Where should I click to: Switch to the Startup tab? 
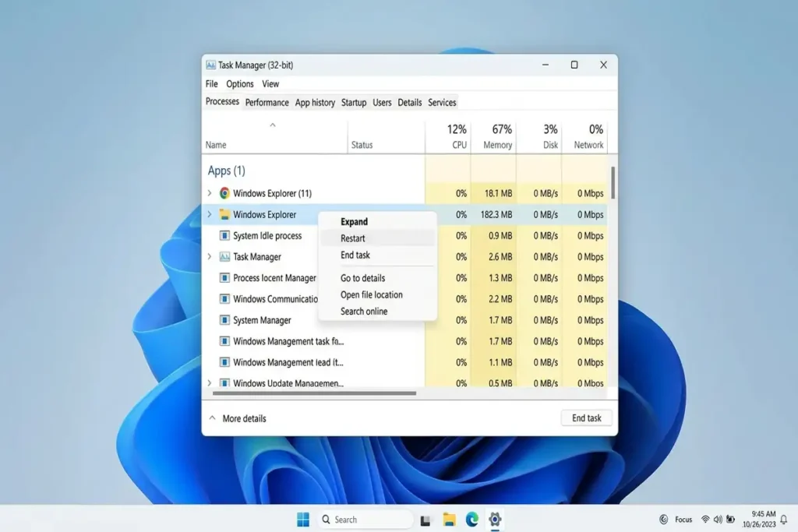(354, 102)
